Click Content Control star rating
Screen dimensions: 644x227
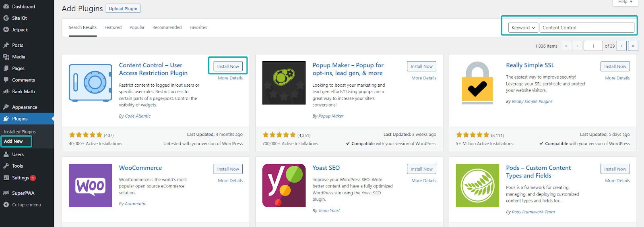pos(85,135)
